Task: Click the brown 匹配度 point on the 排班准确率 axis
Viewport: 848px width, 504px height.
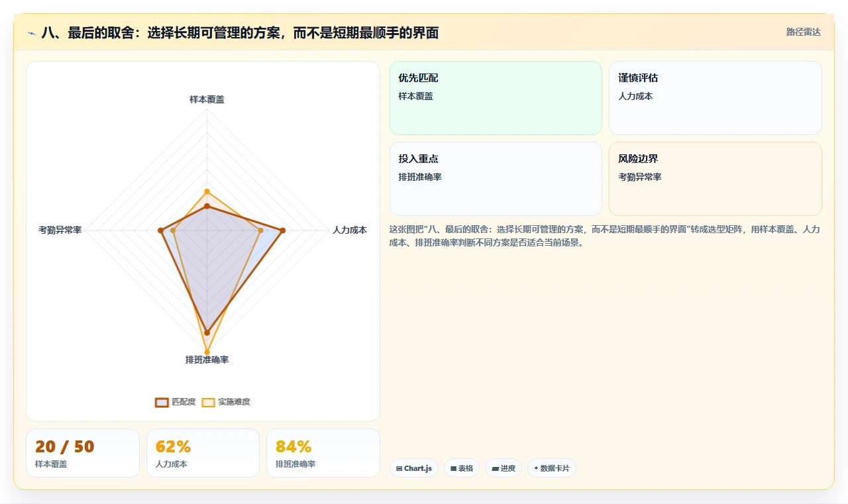Action: click(x=207, y=332)
